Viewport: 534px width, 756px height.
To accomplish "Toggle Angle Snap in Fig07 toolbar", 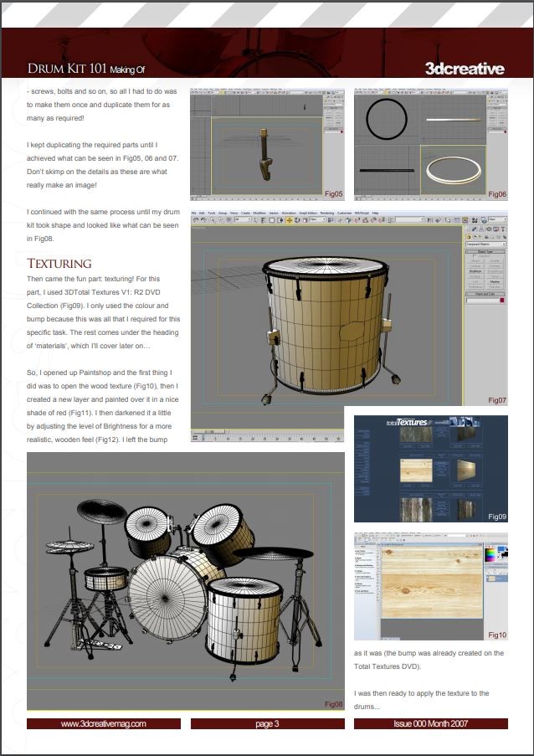I will click(366, 220).
